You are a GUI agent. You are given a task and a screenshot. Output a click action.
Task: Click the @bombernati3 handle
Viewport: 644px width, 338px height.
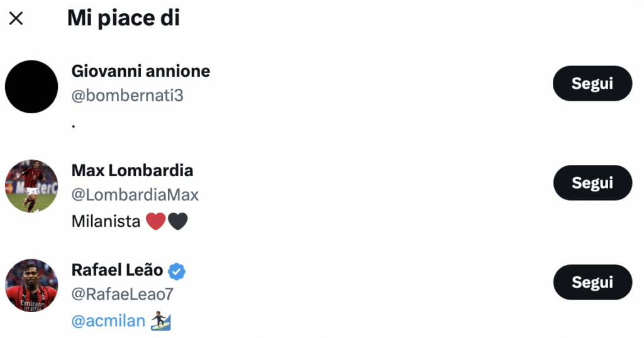click(128, 96)
